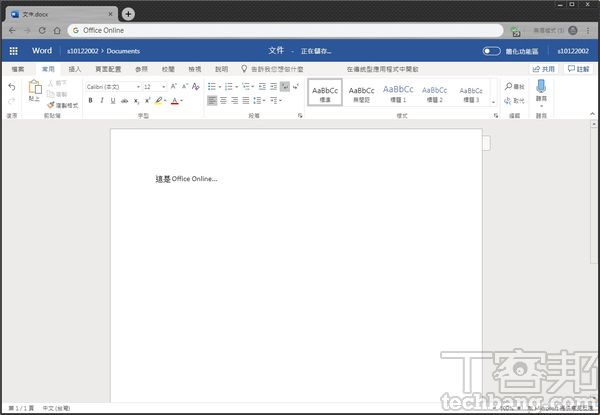Apply the Heading 1 style
The width and height of the screenshot is (600, 415).
pos(398,93)
